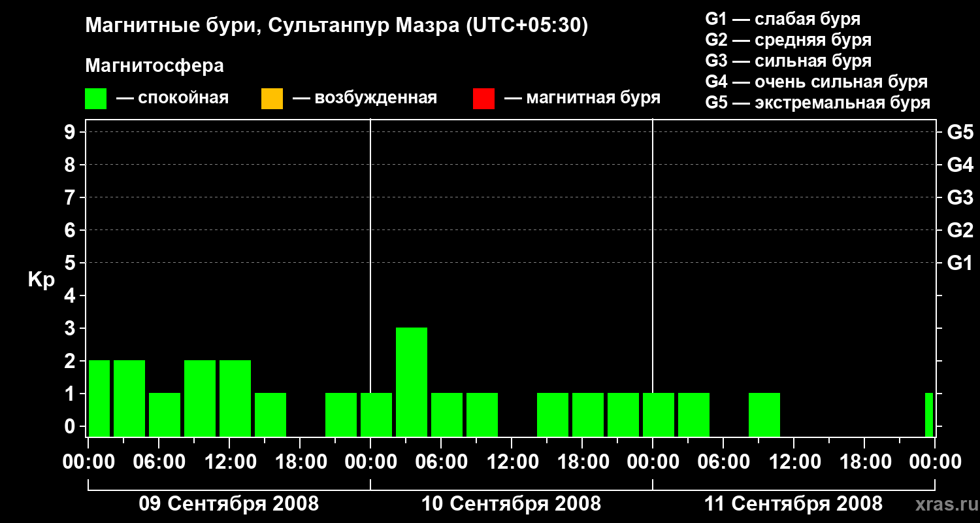Click the bar above 18:00 on 10 September
Image resolution: width=980 pixels, height=523 pixels.
click(x=588, y=414)
